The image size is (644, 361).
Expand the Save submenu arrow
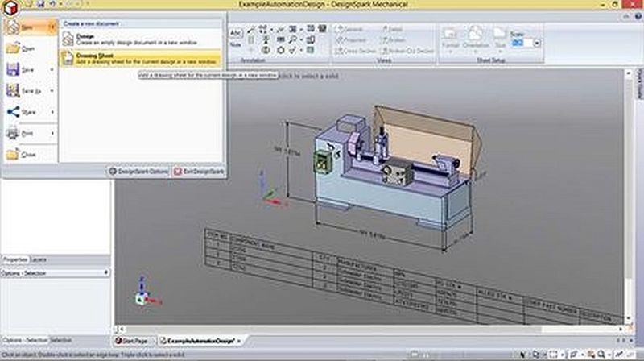coord(52,70)
